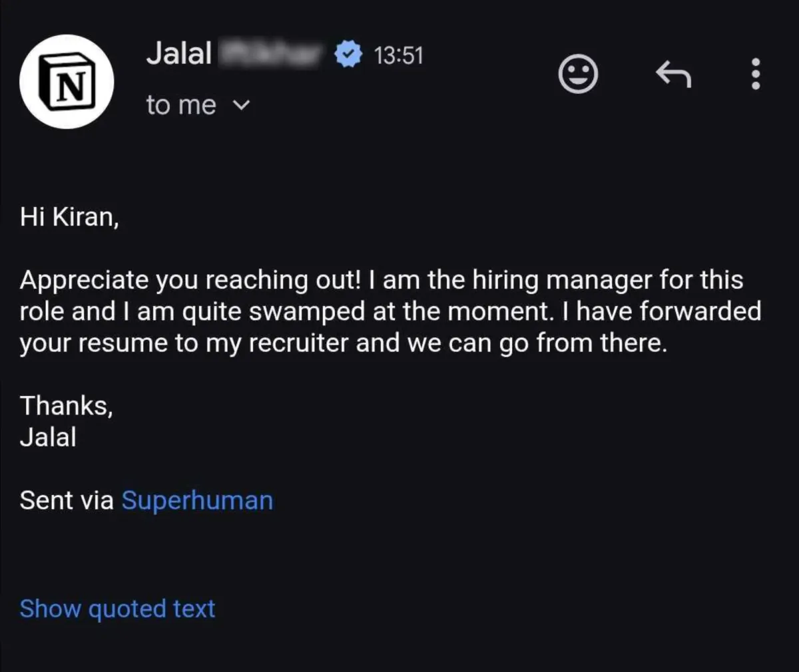Click the "Appreciate you reaching out!" sentence
799x672 pixels.
tap(190, 280)
